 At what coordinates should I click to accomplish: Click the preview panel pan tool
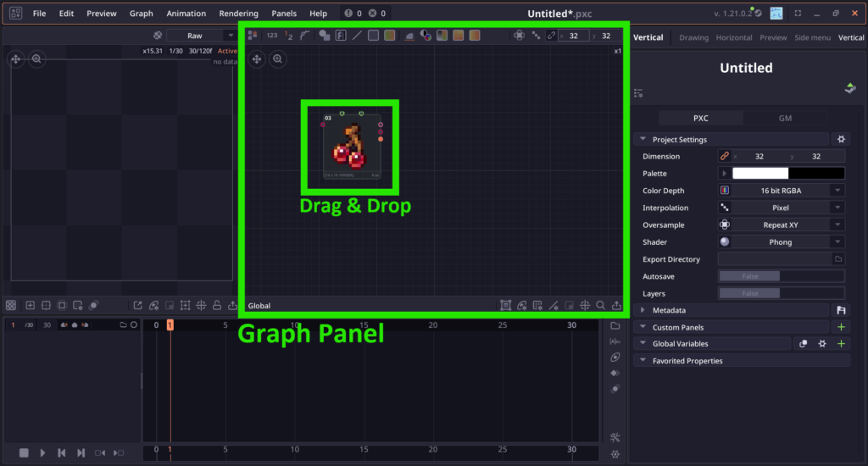[16, 59]
